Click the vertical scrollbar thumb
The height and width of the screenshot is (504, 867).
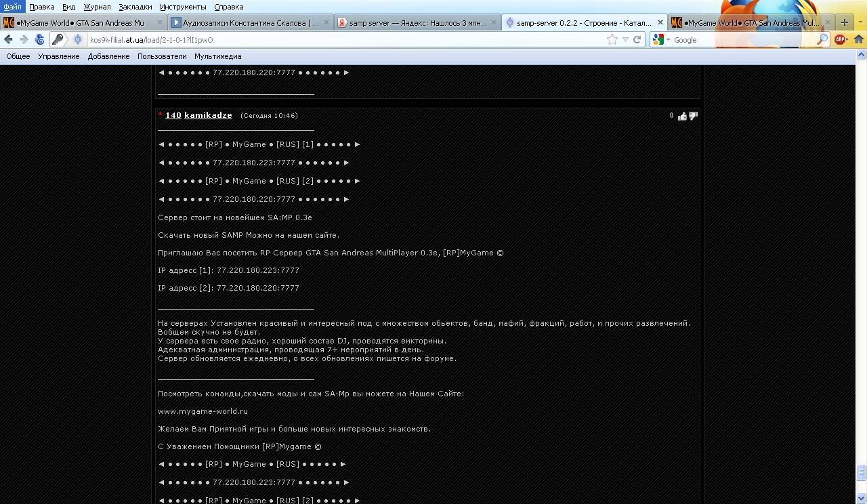(x=862, y=472)
